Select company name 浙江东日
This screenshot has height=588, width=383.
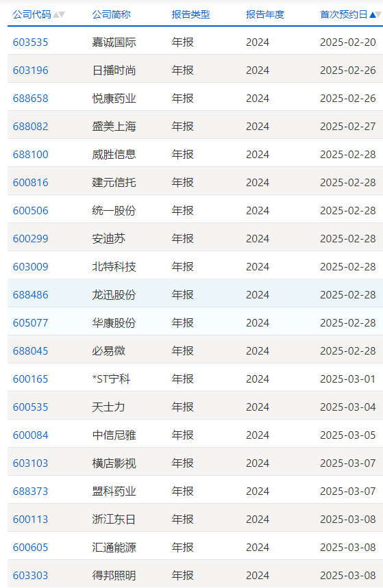[114, 520]
